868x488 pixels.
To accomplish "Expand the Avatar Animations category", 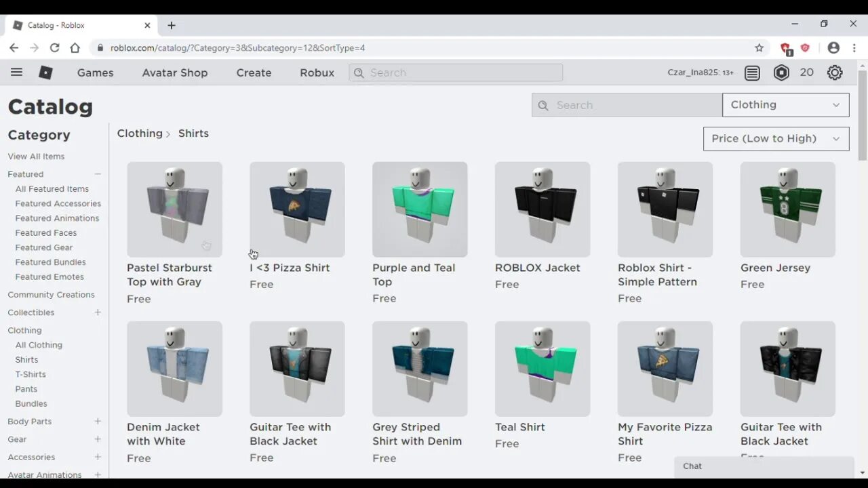I will point(98,474).
